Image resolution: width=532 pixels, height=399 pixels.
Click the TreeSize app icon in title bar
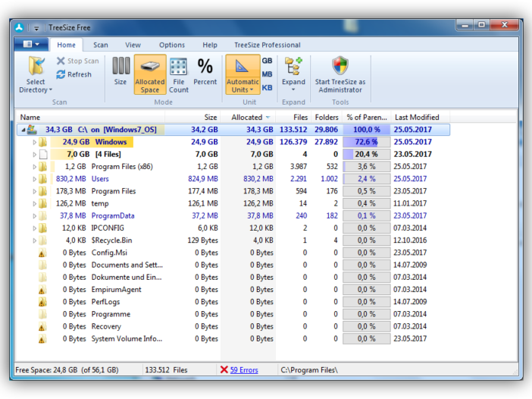20,27
